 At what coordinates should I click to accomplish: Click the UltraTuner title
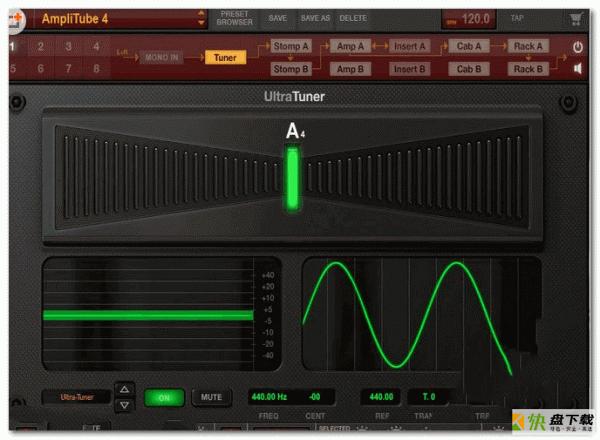click(294, 97)
